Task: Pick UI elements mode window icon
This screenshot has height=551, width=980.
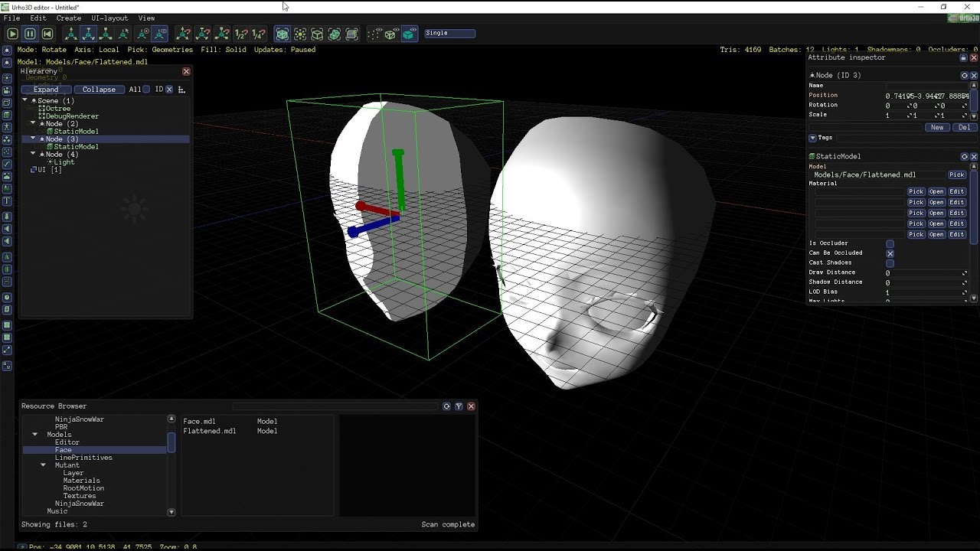Action: coord(352,34)
